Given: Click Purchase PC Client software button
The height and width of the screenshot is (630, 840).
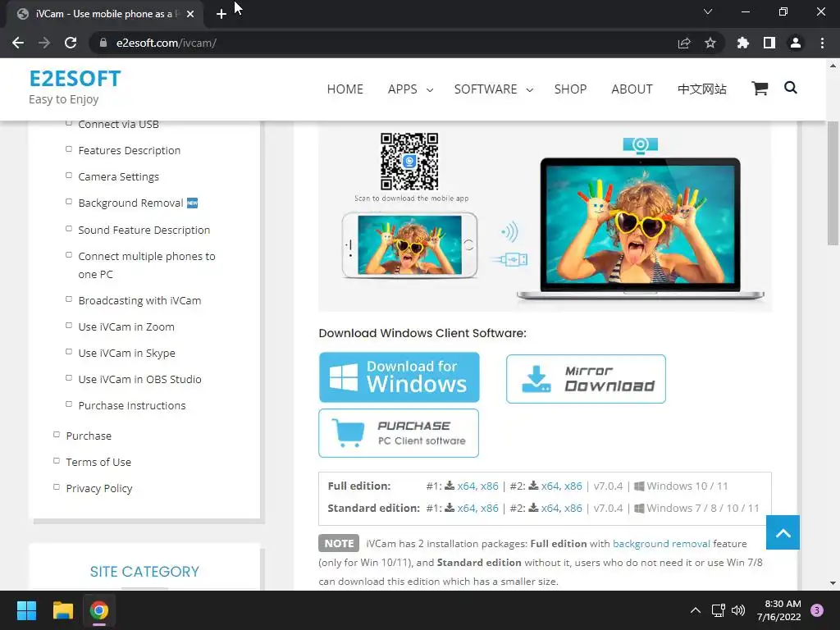Looking at the screenshot, I should pyautogui.click(x=399, y=433).
